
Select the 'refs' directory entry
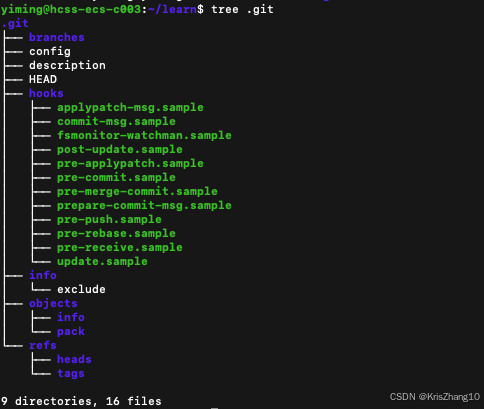43,345
